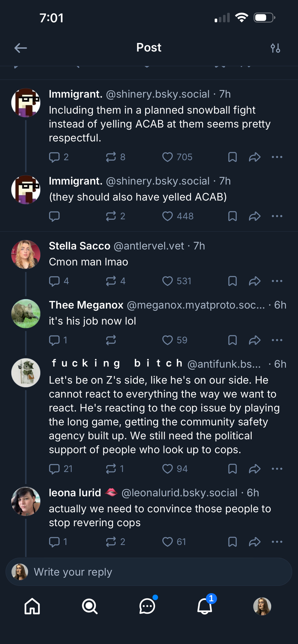Open Notifications bell with badge
This screenshot has height=644, width=298.
click(x=205, y=606)
